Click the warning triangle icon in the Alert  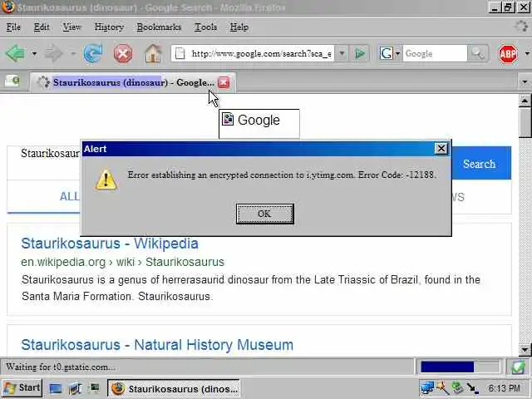point(106,180)
